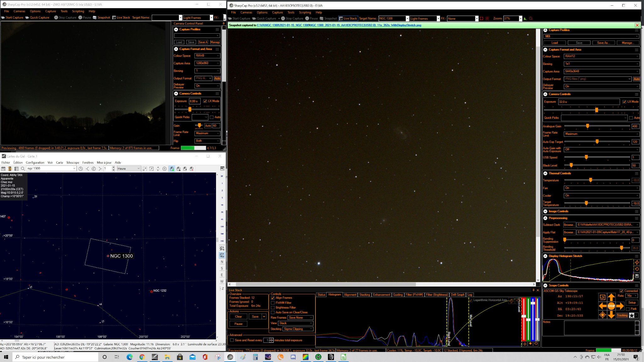
Task: Click the orange STOP scope button
Action: 611,306
